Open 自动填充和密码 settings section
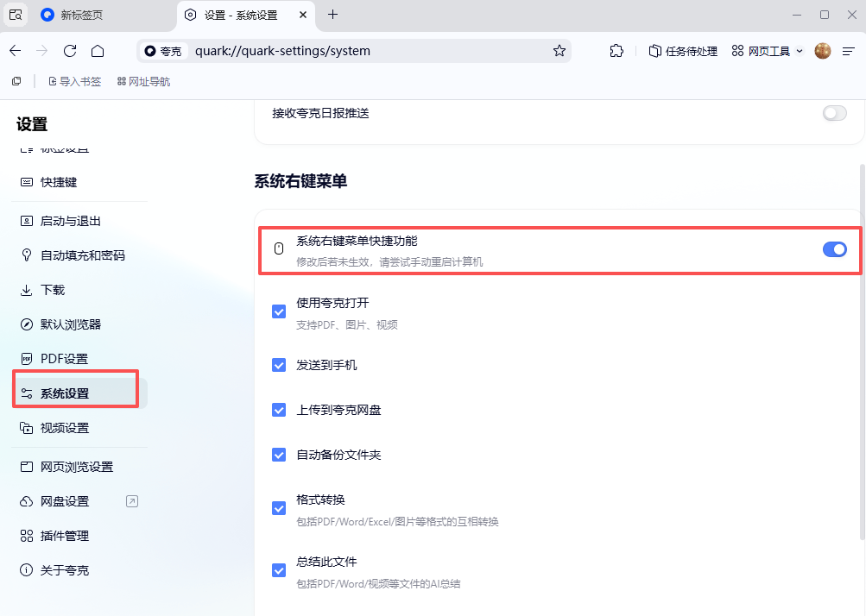 tap(79, 255)
